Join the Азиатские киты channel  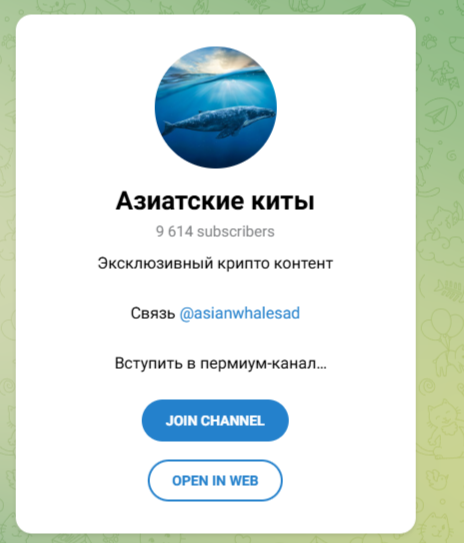pyautogui.click(x=215, y=420)
